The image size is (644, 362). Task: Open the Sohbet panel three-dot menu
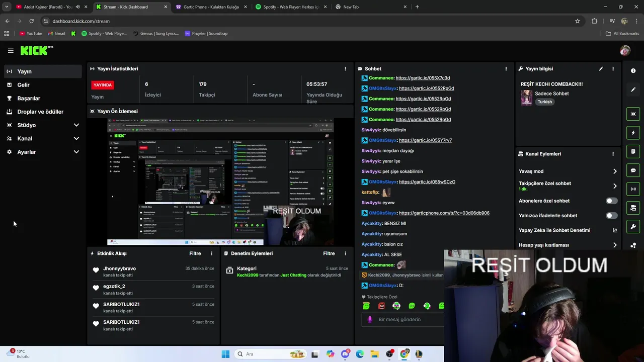(506, 69)
